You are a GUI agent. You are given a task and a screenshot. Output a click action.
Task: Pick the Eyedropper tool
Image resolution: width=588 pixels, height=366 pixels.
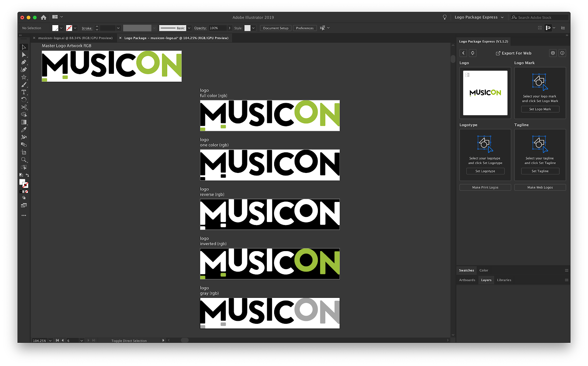24,130
